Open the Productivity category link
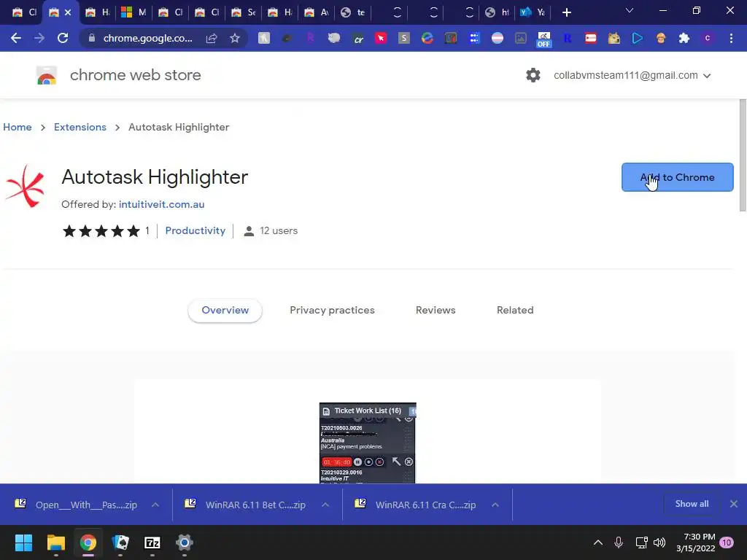 tap(196, 230)
